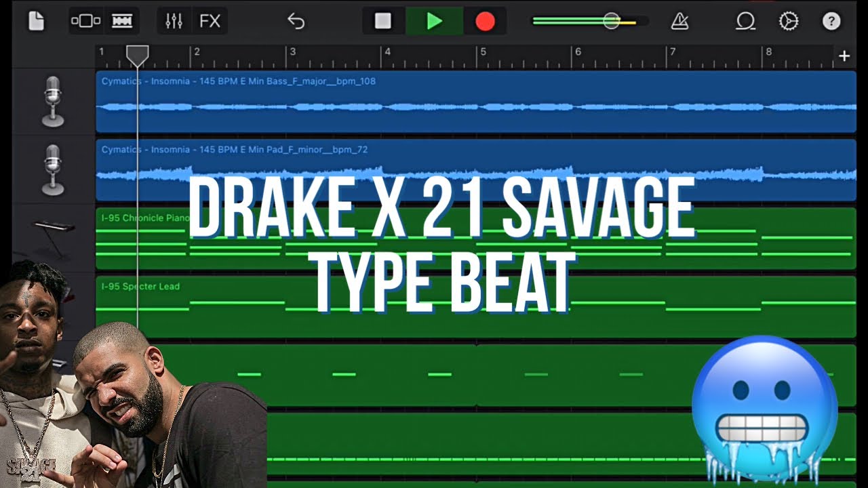
Task: Open the song settings gear
Action: point(788,21)
